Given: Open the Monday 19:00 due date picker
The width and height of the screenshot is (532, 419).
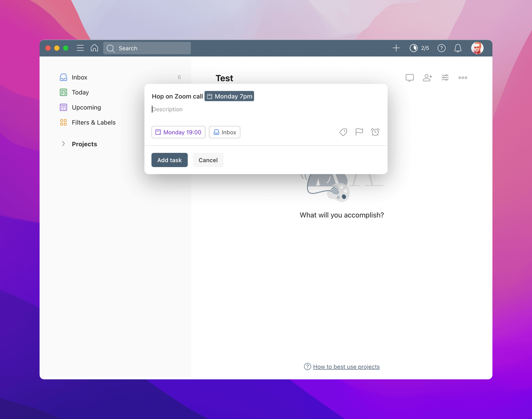Looking at the screenshot, I should (178, 132).
